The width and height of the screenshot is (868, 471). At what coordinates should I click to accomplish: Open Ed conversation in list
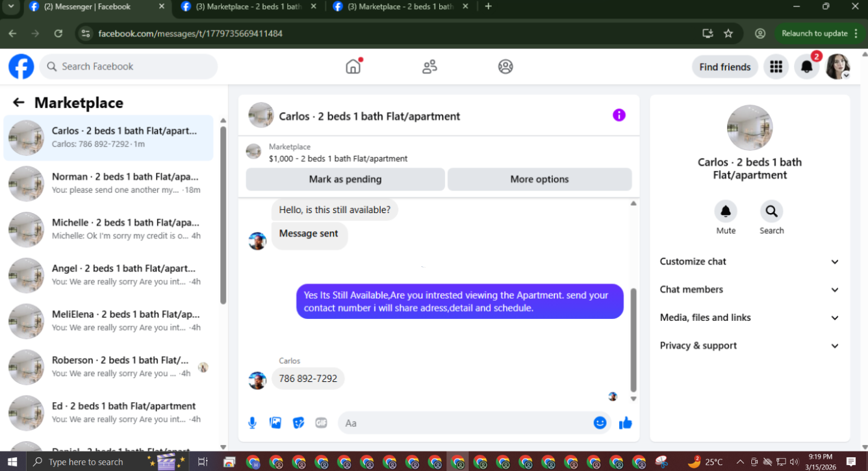point(108,413)
